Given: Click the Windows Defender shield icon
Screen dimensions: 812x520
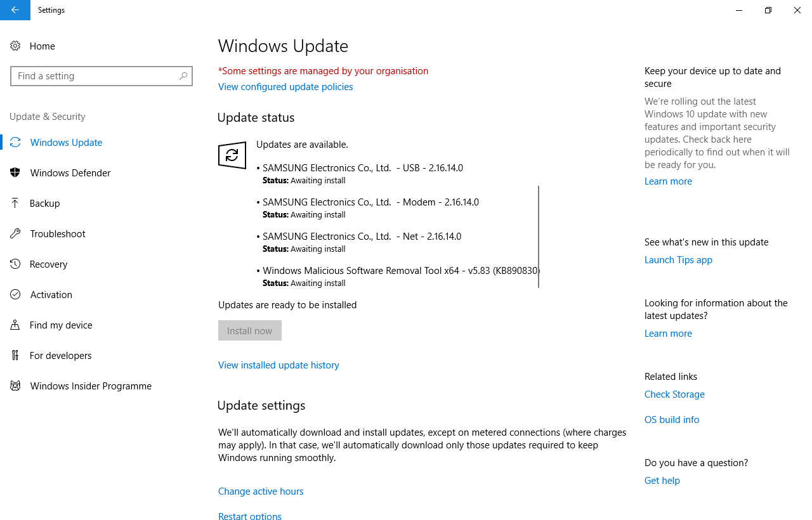Looking at the screenshot, I should (15, 173).
